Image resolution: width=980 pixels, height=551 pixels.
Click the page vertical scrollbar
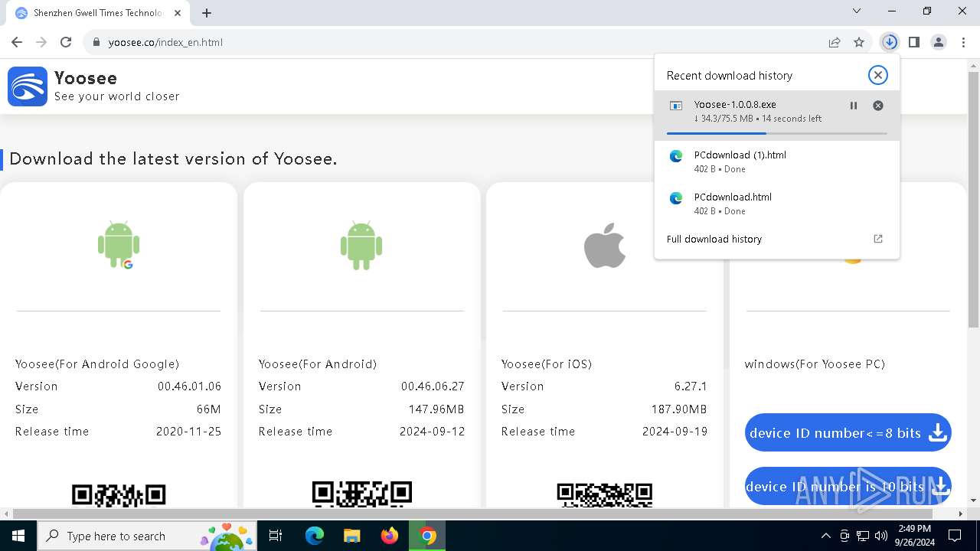pyautogui.click(x=973, y=199)
